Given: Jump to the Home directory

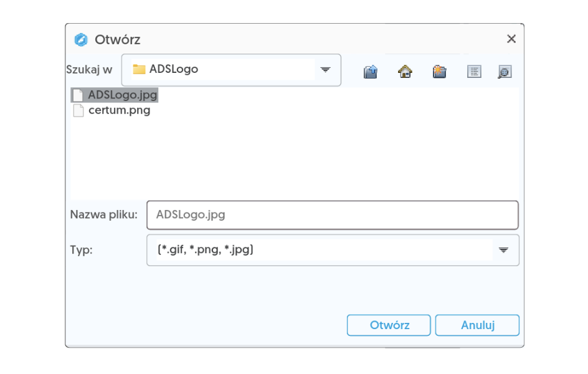Looking at the screenshot, I should [405, 72].
